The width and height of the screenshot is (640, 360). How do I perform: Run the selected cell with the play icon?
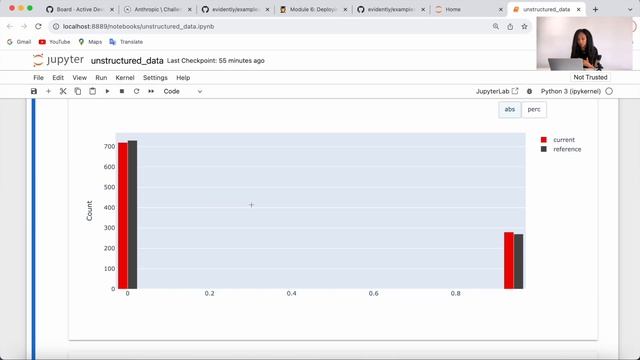(x=107, y=91)
